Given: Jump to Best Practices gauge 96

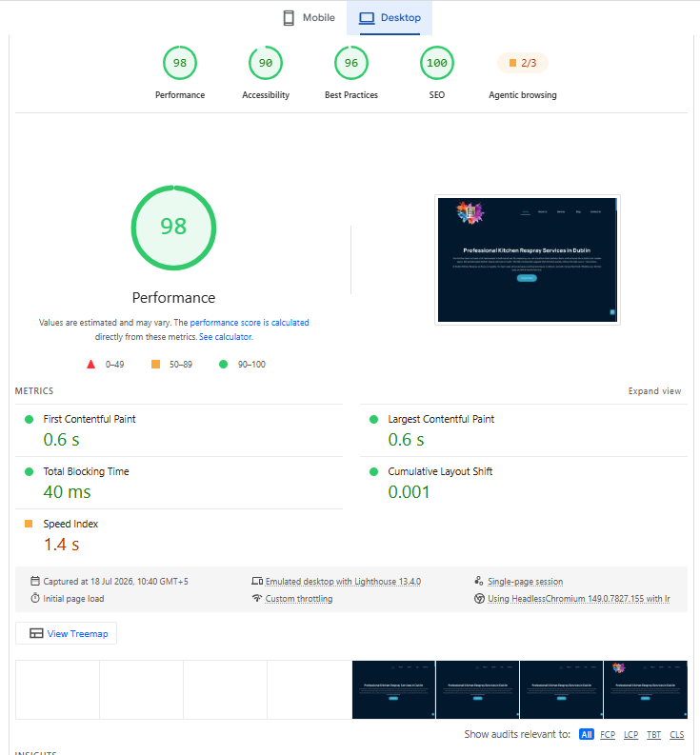Looking at the screenshot, I should pos(351,63).
